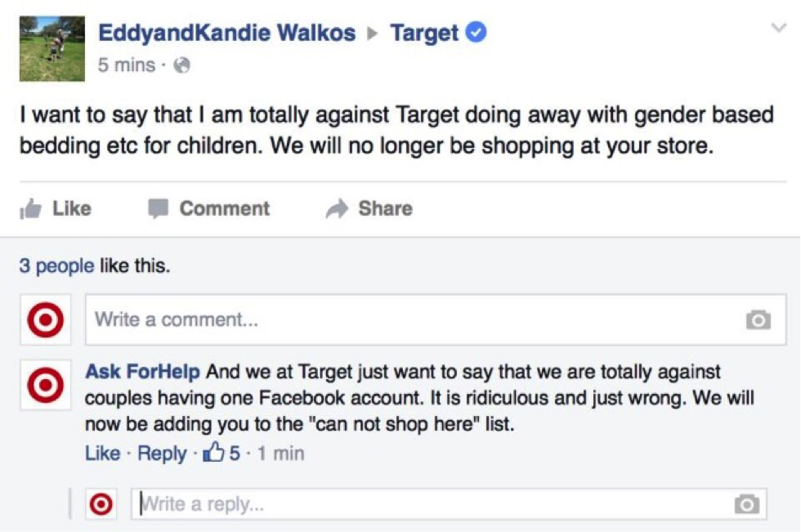Open the 5 mins timestamp link
801x532 pixels.
(126, 65)
